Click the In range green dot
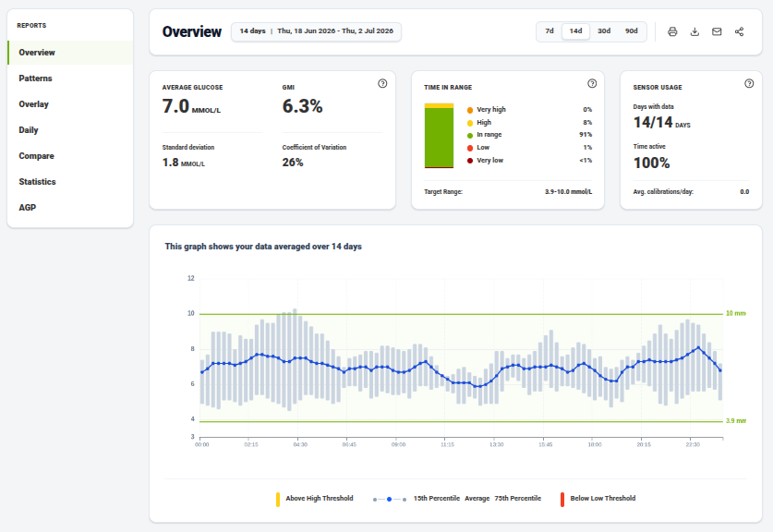Image resolution: width=773 pixels, height=532 pixels. (x=470, y=135)
